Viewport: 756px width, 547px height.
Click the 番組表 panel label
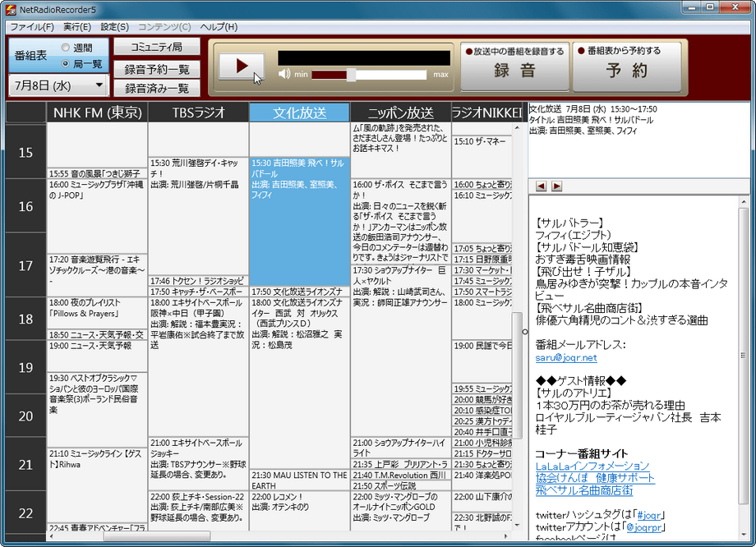point(31,55)
